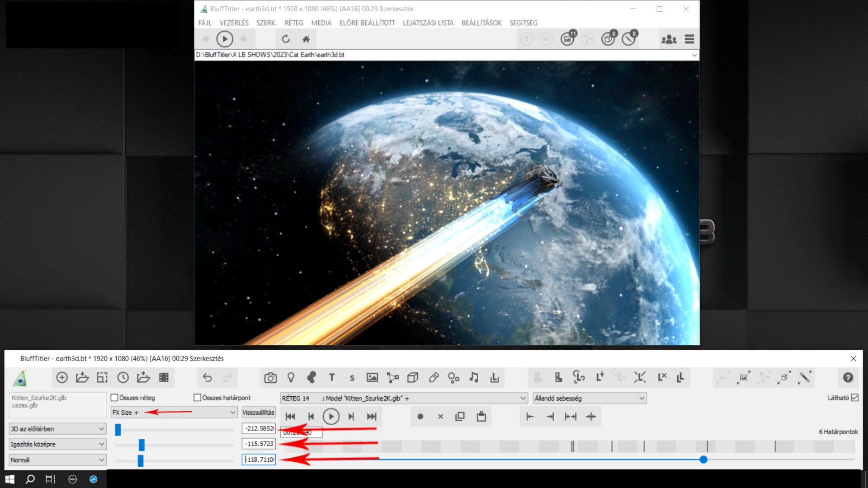Play the show from main window toolbar
This screenshot has width=868, height=488.
225,39
